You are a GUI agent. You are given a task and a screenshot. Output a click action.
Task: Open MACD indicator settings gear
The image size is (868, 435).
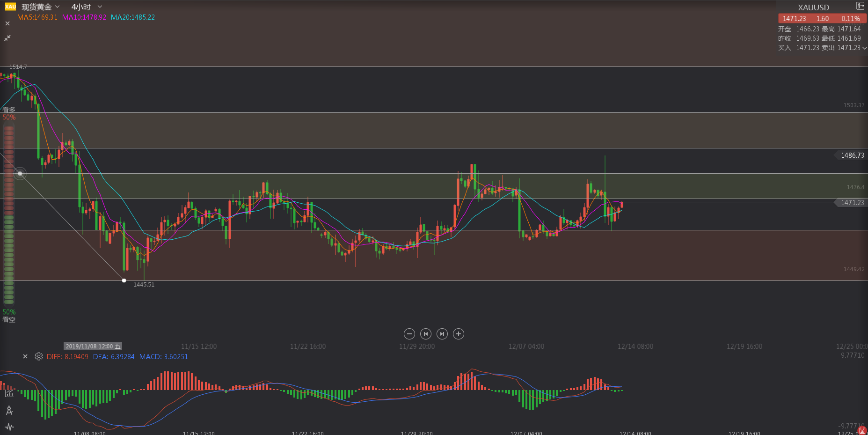(x=39, y=357)
